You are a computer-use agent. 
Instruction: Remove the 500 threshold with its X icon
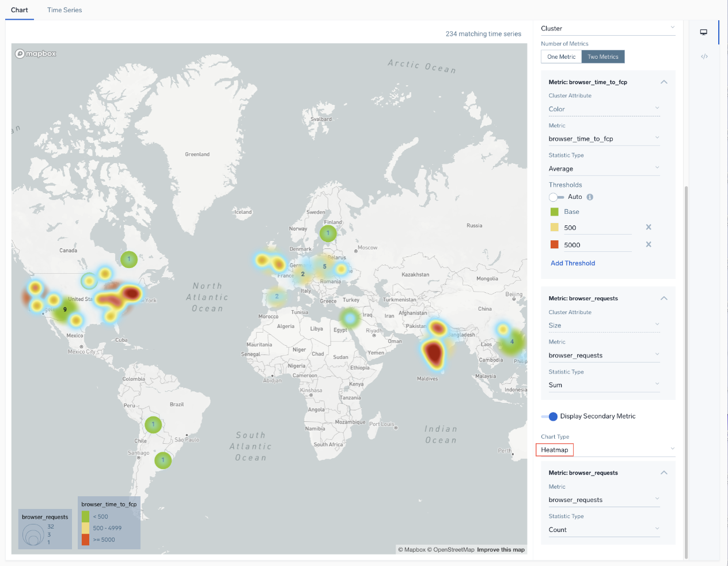click(x=649, y=227)
